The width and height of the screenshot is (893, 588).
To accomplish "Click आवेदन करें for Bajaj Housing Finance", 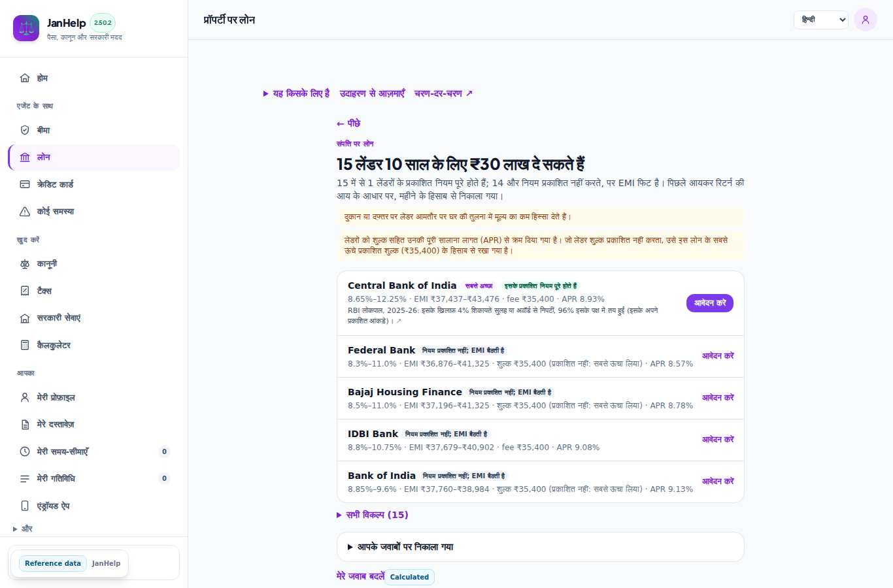I will [718, 398].
